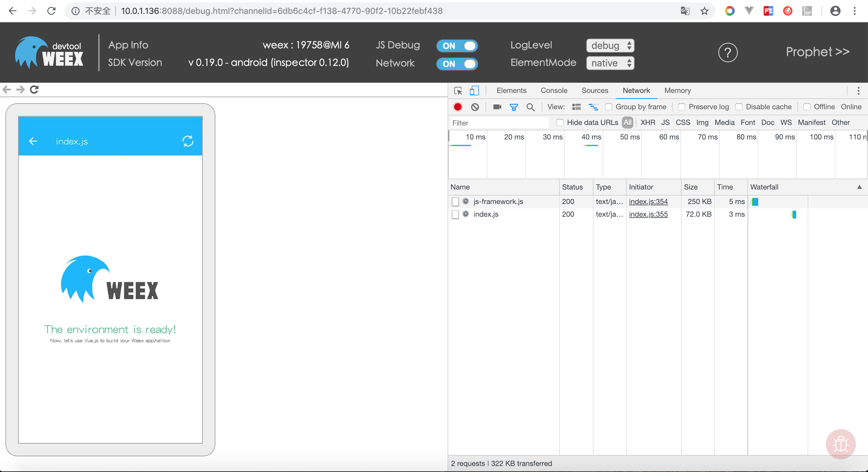Open the Online throttling dropdown
868x472 pixels.
point(851,107)
